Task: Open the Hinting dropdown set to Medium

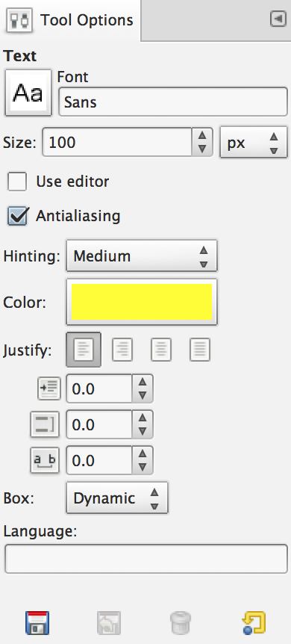Action: point(142,256)
